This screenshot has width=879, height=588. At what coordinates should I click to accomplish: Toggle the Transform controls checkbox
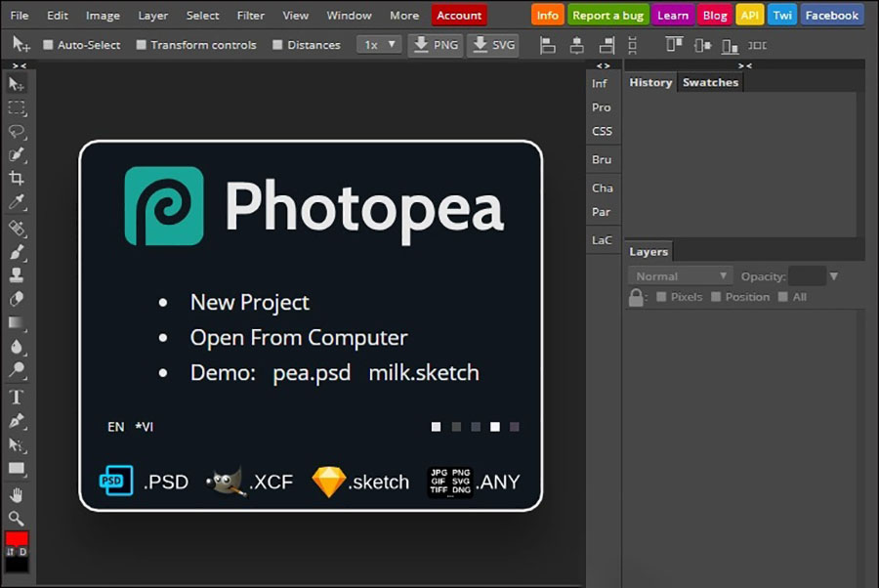142,45
